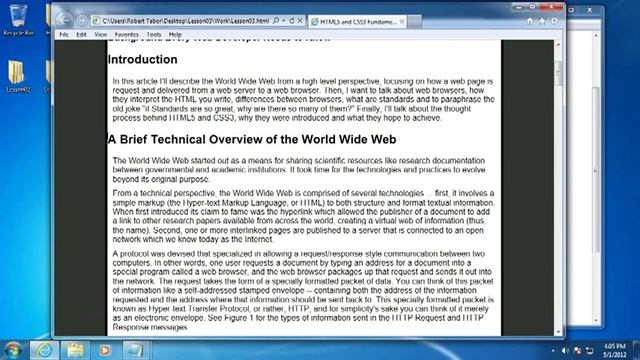Screen dimensions: 640x360
Task: Click heading A Brief Technical Overview of the World Wide Web
Action: [252, 140]
